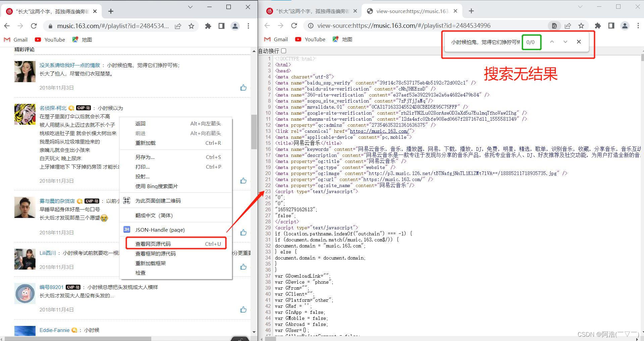Image resolution: width=644 pixels, height=341 pixels.
Task: Select 为此页面创建二维码 menu entry
Action: (x=176, y=201)
